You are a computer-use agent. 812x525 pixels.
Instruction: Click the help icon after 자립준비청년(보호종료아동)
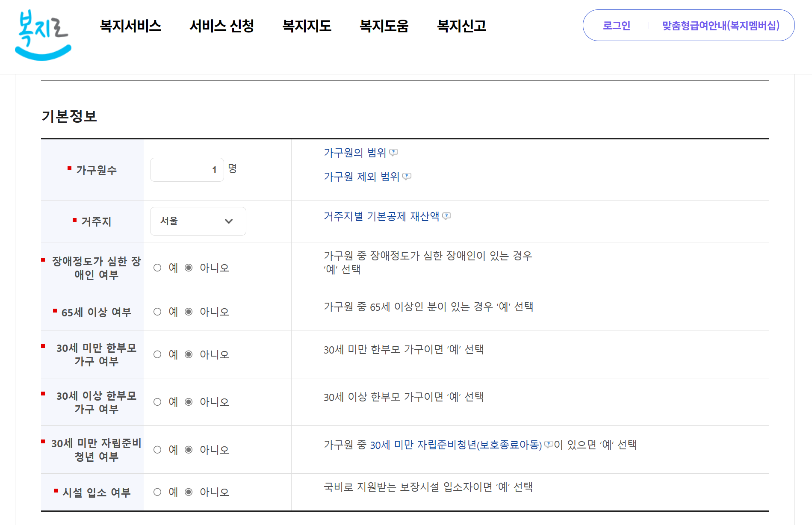549,445
